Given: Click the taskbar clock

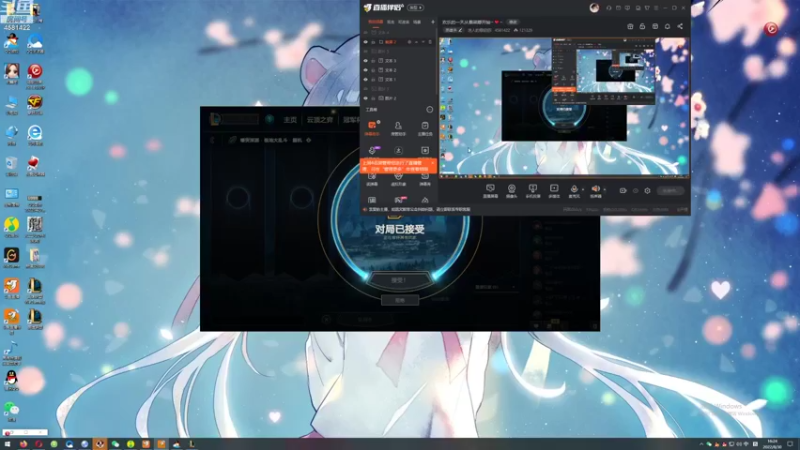Looking at the screenshot, I should 772,444.
